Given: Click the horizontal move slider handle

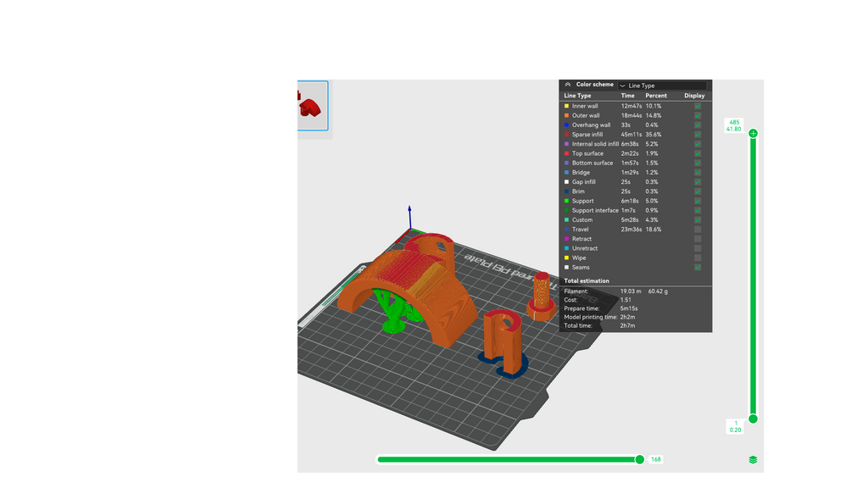Looking at the screenshot, I should (639, 459).
